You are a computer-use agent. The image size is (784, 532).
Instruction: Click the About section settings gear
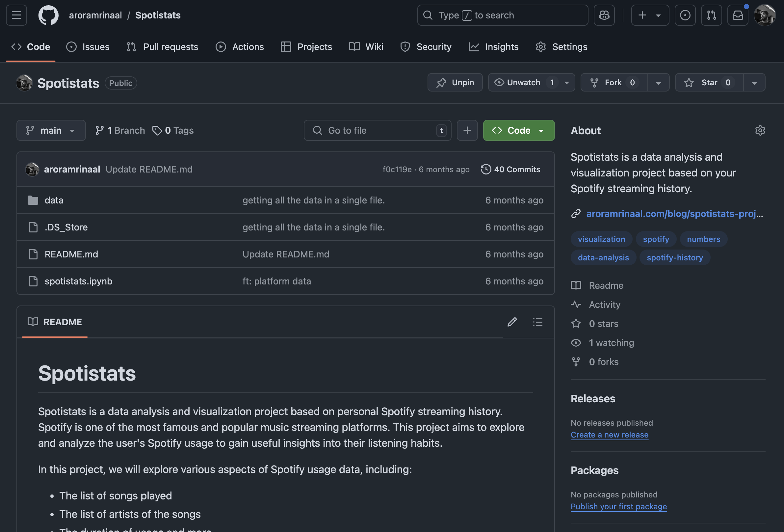coord(760,131)
